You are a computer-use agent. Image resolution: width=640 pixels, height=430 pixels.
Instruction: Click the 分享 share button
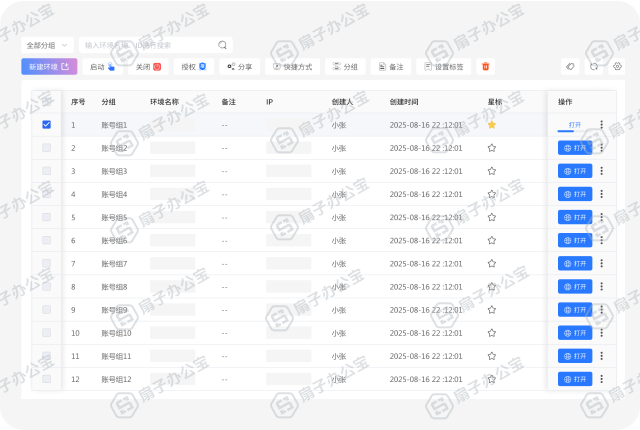pos(239,67)
